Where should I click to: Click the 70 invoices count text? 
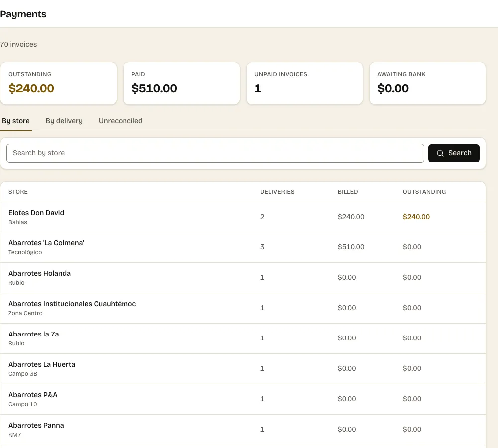[x=18, y=44]
